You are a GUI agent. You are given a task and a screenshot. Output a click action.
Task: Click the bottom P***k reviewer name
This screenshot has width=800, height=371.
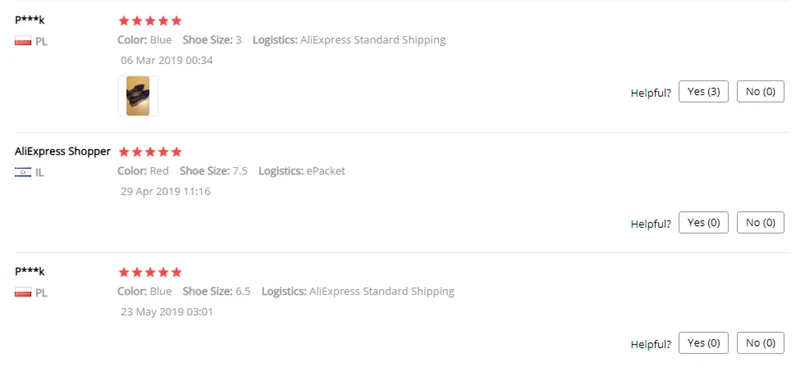pyautogui.click(x=30, y=271)
